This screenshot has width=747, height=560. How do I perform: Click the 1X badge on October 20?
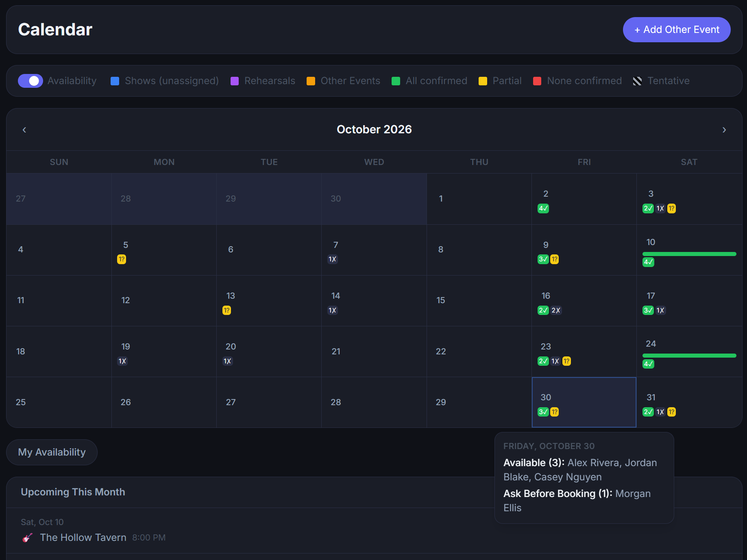(227, 361)
